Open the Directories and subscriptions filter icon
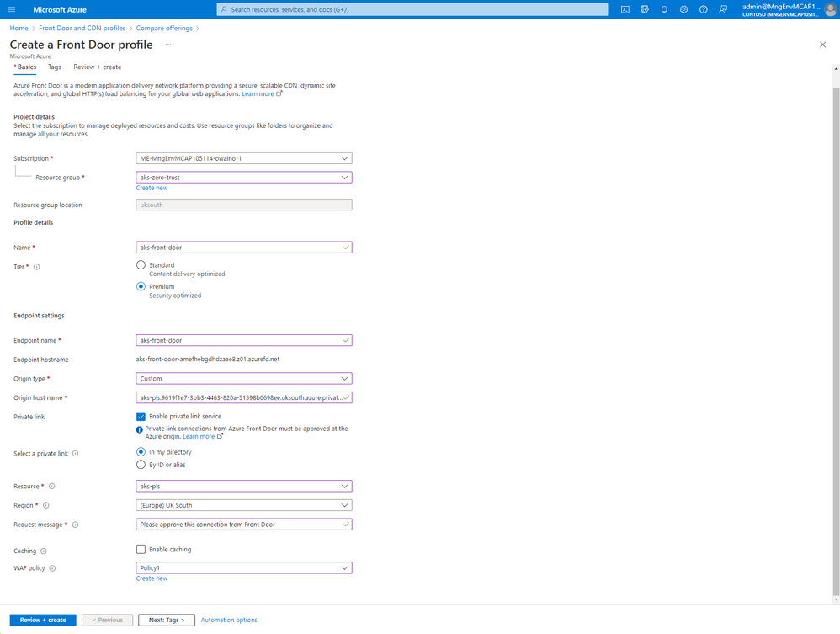This screenshot has width=840, height=634. [x=645, y=9]
